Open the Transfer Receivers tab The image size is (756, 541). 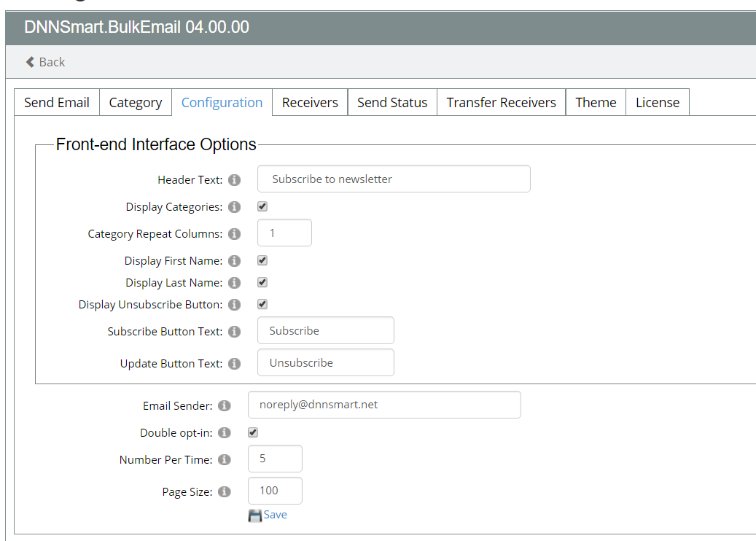coord(502,102)
